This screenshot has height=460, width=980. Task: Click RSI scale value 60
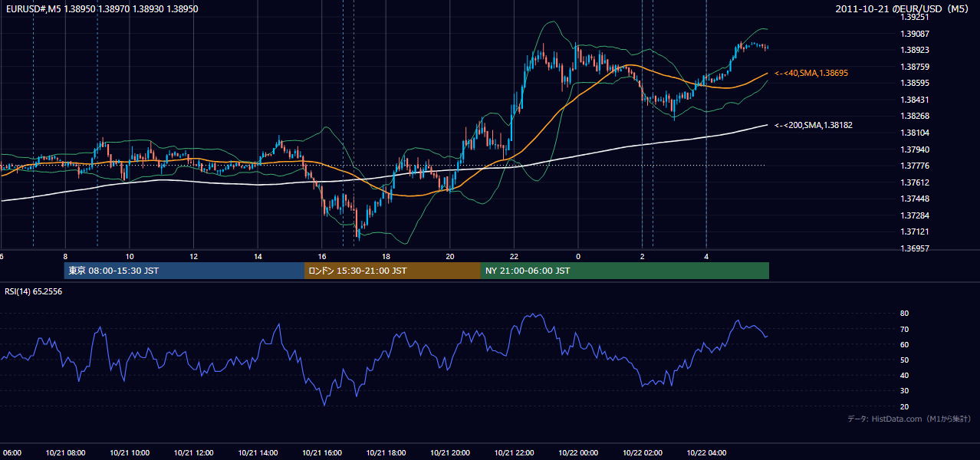904,344
